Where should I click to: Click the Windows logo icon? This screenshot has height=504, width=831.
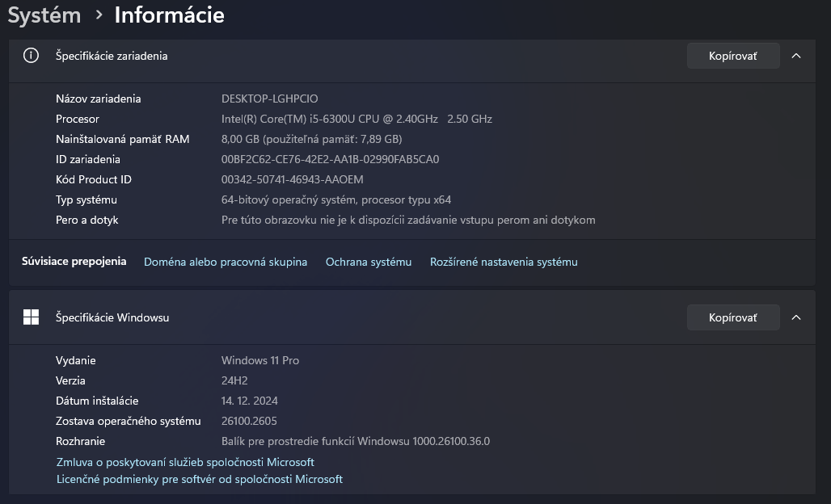click(31, 317)
